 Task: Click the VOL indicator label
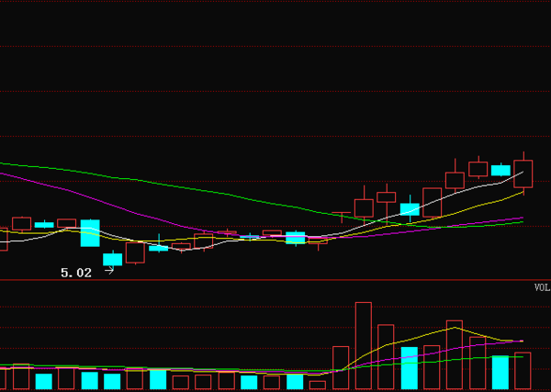tap(542, 287)
